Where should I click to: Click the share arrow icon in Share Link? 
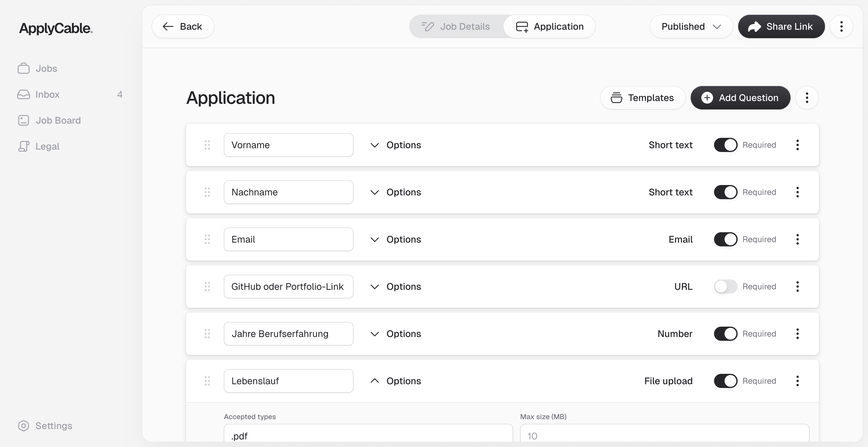(754, 26)
